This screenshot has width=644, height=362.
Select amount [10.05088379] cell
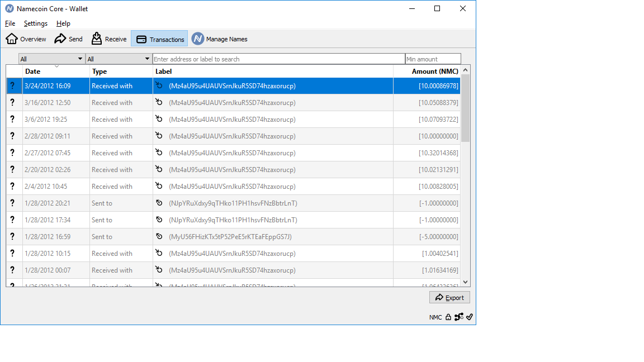coord(427,103)
